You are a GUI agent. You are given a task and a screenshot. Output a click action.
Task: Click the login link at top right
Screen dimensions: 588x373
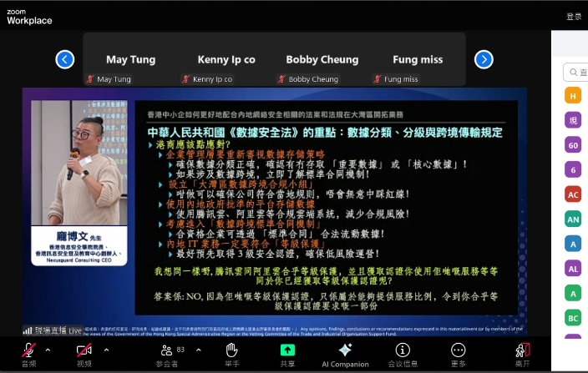click(x=574, y=17)
